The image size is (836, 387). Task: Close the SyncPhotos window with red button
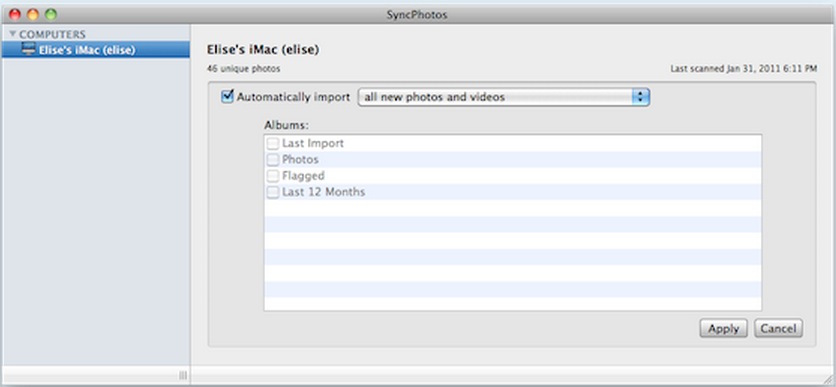(x=15, y=15)
